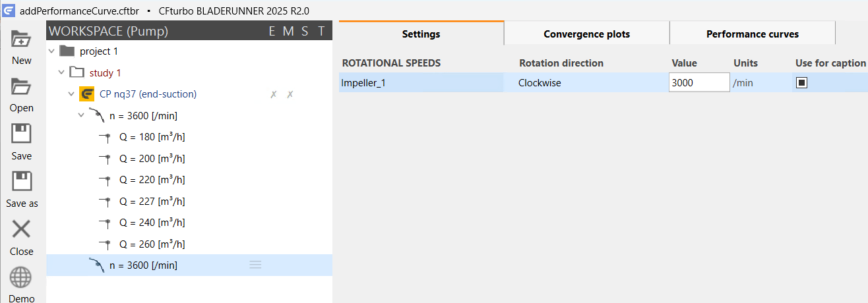
Task: Select CP nq37 (end-suction) tree item
Action: [x=148, y=94]
